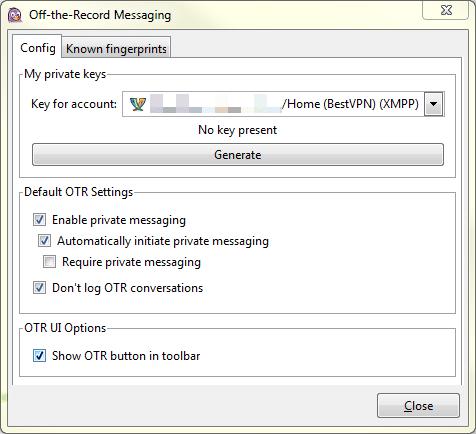Uncheck Automatically initiate private messaging
Viewport: 476px width, 434px height.
click(44, 241)
